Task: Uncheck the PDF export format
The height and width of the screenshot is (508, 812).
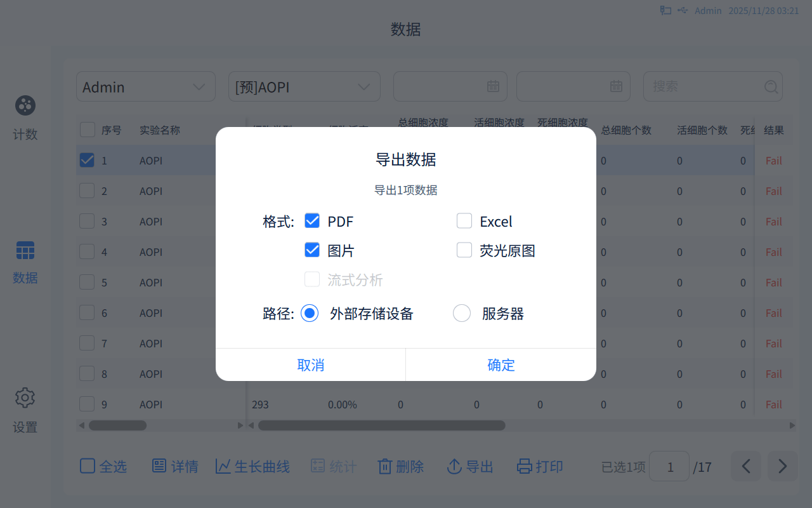Action: pyautogui.click(x=312, y=220)
